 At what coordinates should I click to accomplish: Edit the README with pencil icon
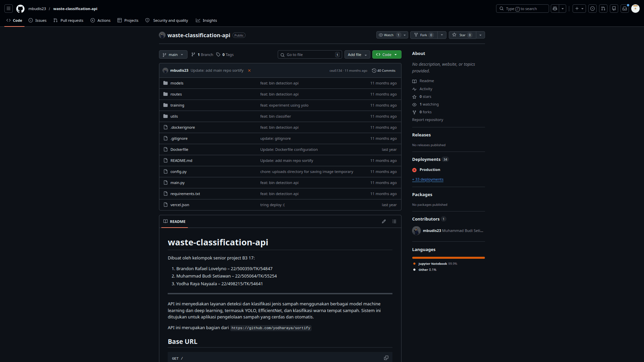coord(384,222)
